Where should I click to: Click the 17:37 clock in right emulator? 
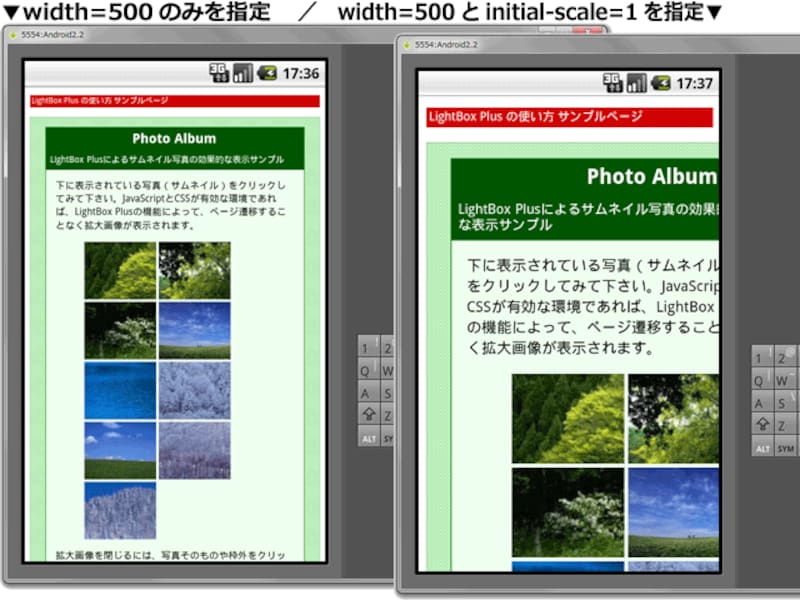click(x=694, y=83)
